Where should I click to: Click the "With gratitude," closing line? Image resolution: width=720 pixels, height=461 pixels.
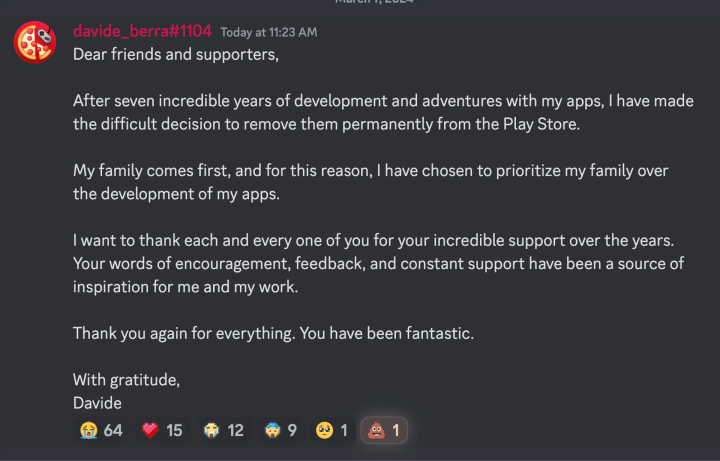click(x=126, y=380)
